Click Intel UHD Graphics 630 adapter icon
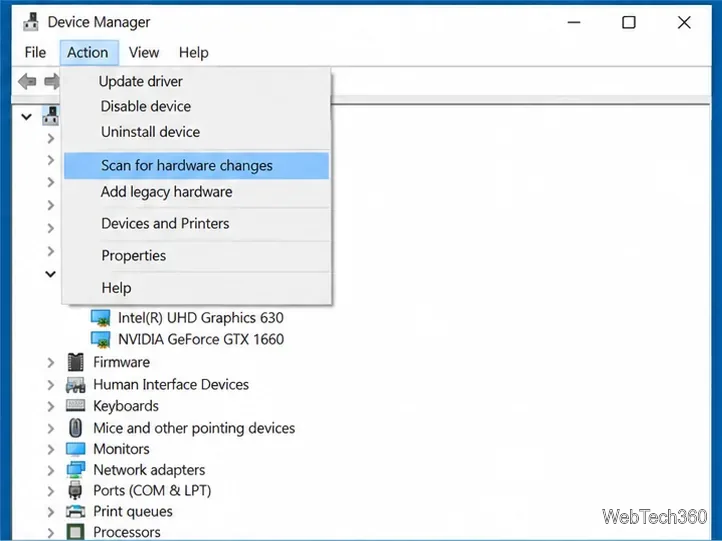722x541 pixels. (100, 318)
